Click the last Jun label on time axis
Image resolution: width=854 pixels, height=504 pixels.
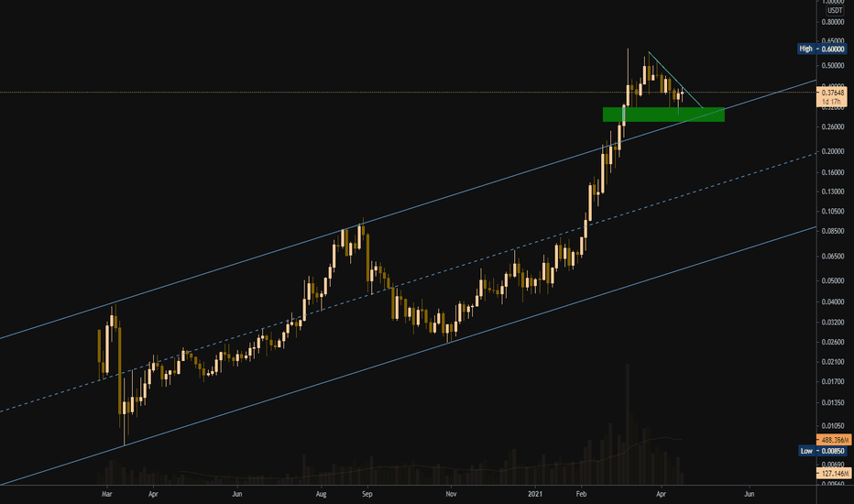(x=750, y=494)
